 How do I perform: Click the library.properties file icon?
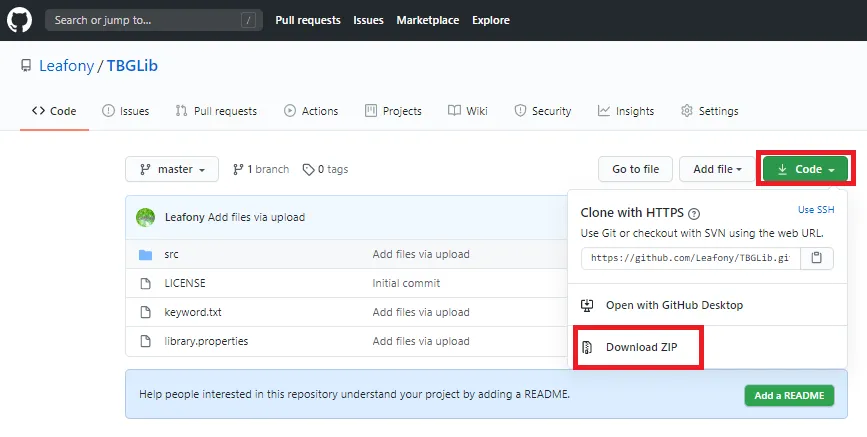tap(145, 341)
